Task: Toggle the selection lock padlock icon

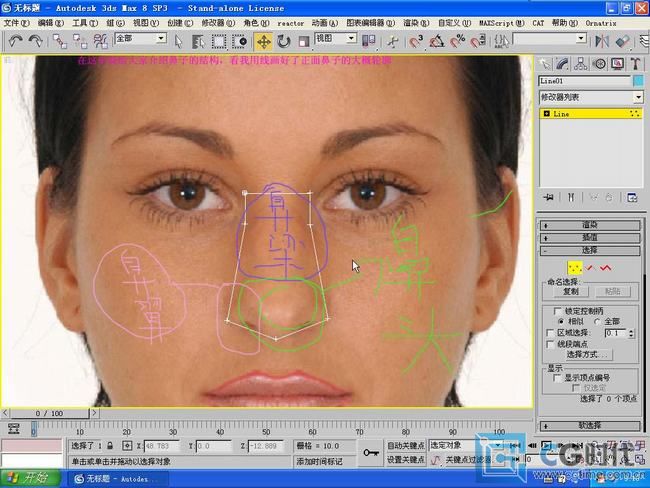Action: [x=110, y=446]
